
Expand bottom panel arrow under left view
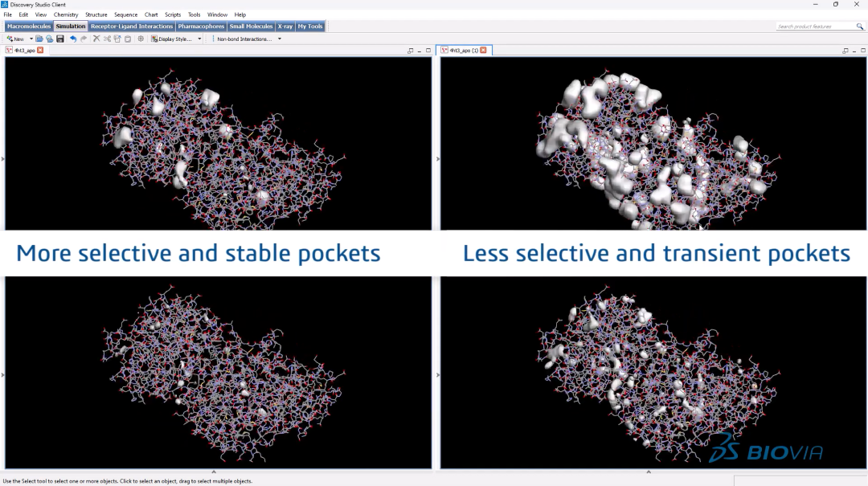click(x=214, y=472)
